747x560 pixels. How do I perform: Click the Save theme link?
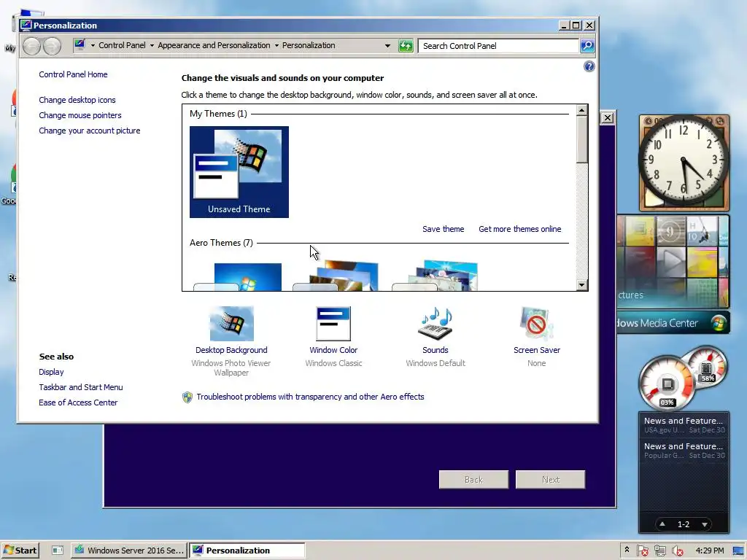[443, 229]
